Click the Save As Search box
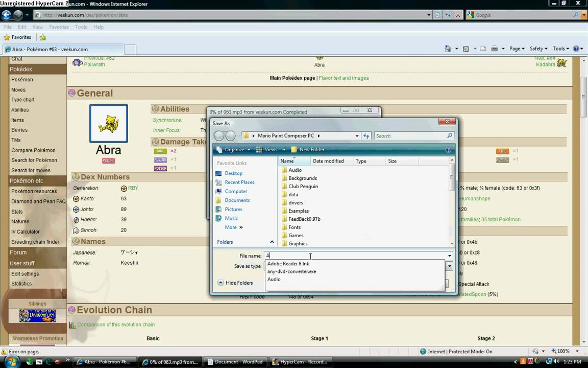Viewport: 588px width, 368px height. (x=410, y=136)
